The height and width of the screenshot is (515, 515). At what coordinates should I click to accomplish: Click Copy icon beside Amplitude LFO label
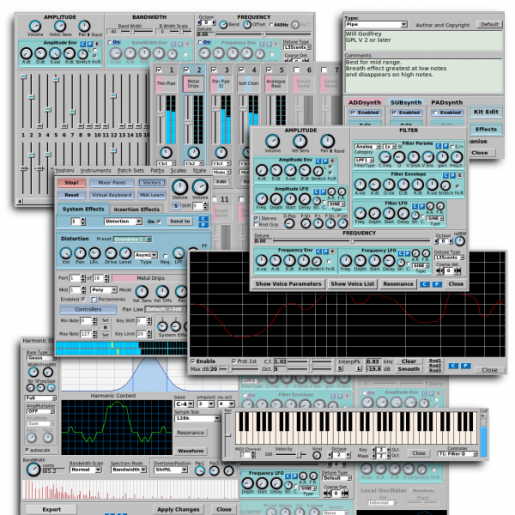[316, 192]
